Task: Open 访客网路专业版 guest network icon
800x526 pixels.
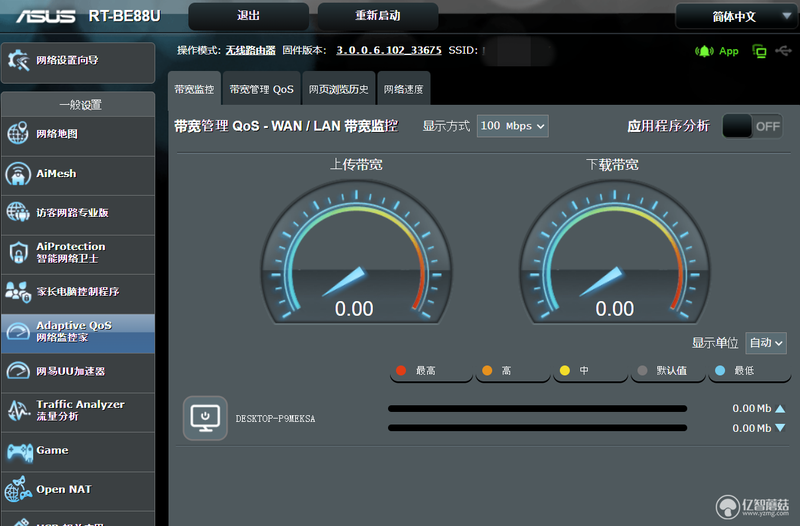Action: [18, 212]
